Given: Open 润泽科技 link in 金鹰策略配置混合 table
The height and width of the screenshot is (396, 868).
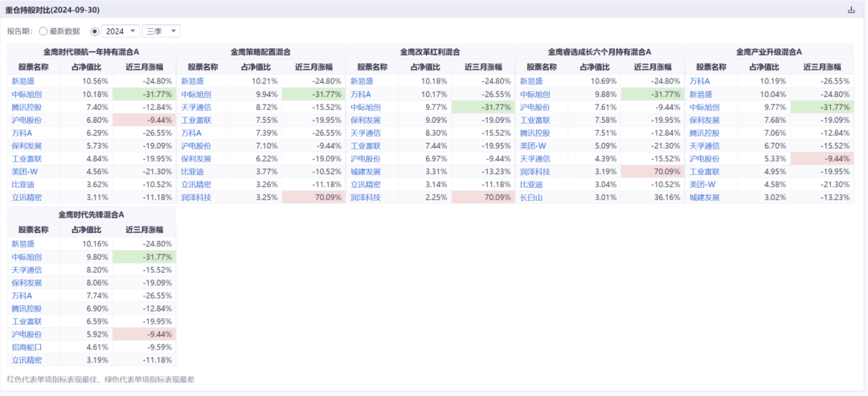Looking at the screenshot, I should point(196,197).
